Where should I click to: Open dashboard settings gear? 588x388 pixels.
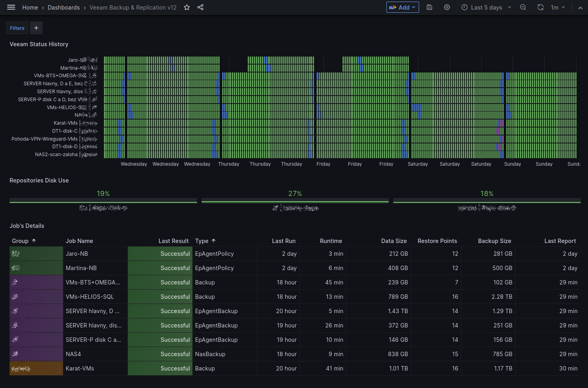click(447, 7)
